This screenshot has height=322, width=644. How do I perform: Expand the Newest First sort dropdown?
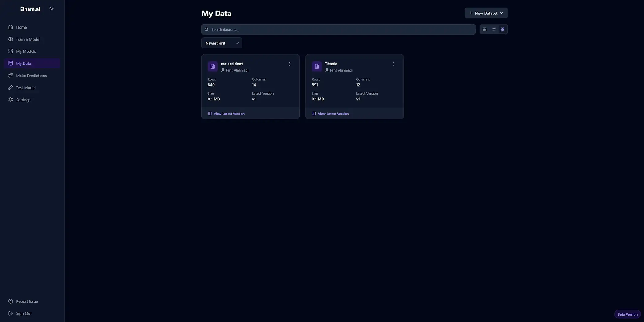pyautogui.click(x=221, y=43)
